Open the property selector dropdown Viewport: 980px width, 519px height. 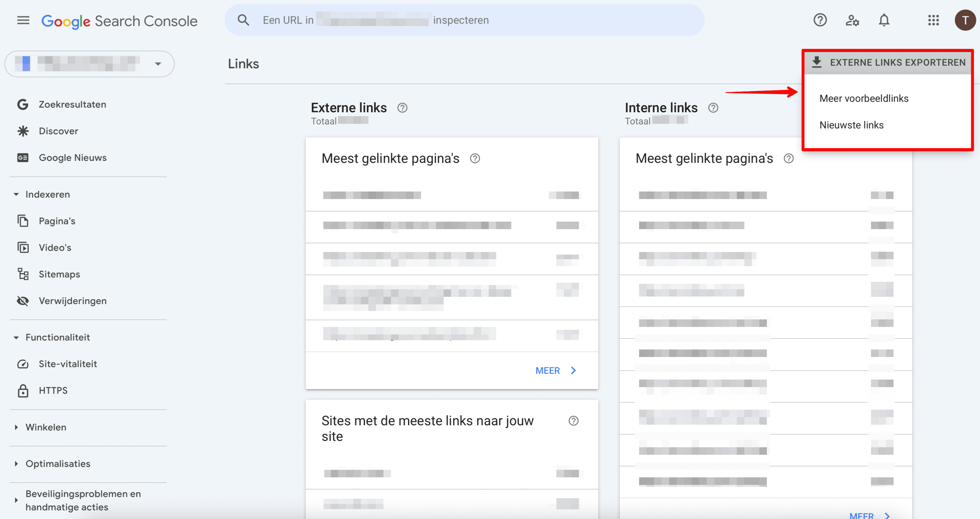[x=90, y=64]
